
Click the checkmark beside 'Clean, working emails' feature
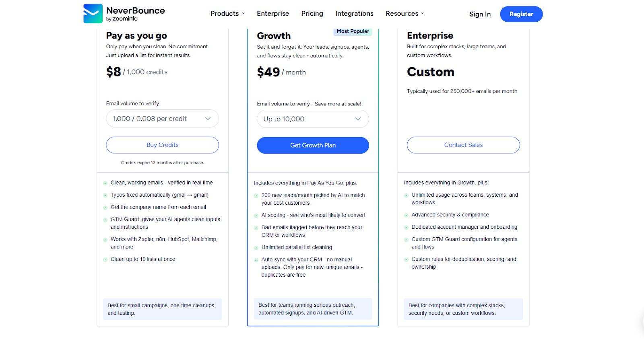click(105, 183)
